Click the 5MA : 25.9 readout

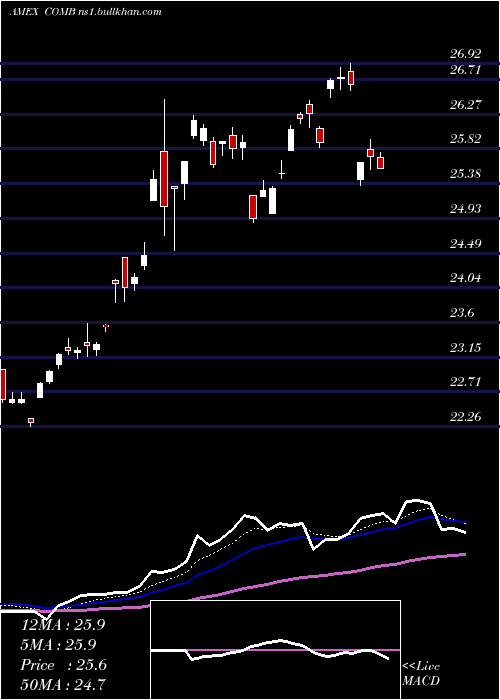[58, 645]
